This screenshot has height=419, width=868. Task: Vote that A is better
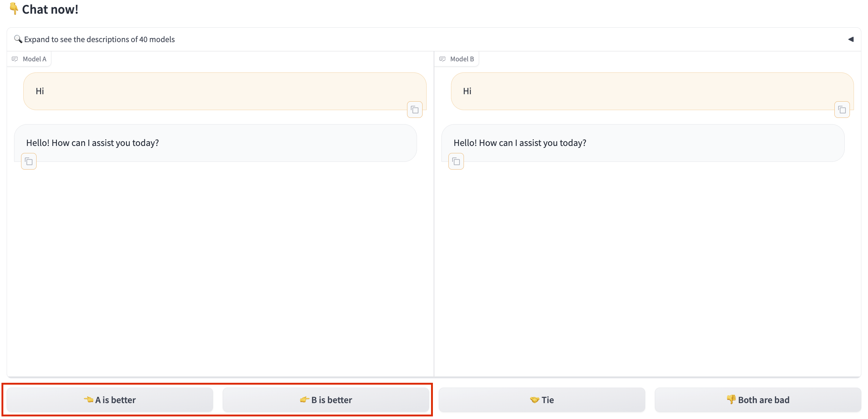coord(110,400)
